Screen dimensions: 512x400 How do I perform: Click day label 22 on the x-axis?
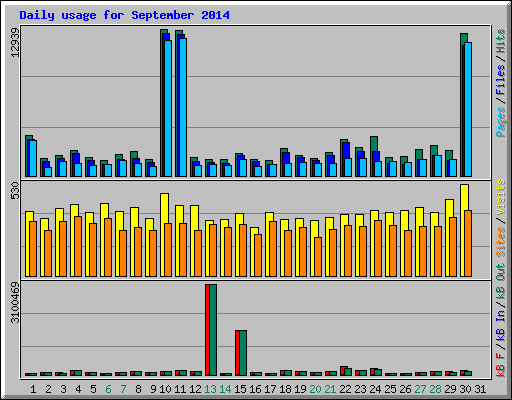click(x=345, y=389)
